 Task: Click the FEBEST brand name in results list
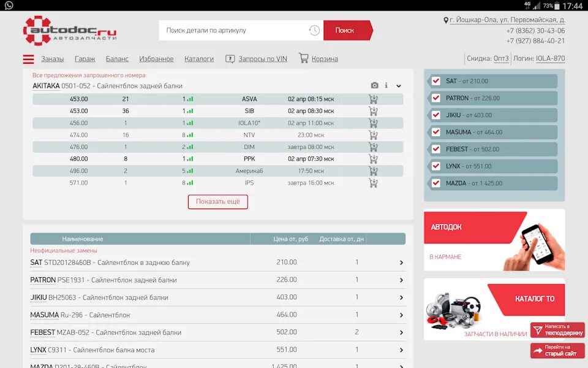tap(43, 332)
